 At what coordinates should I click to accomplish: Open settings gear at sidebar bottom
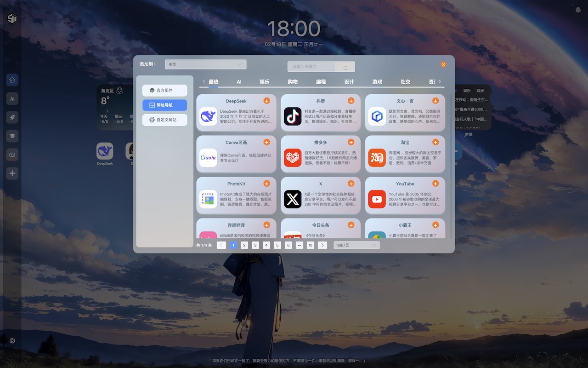12,341
